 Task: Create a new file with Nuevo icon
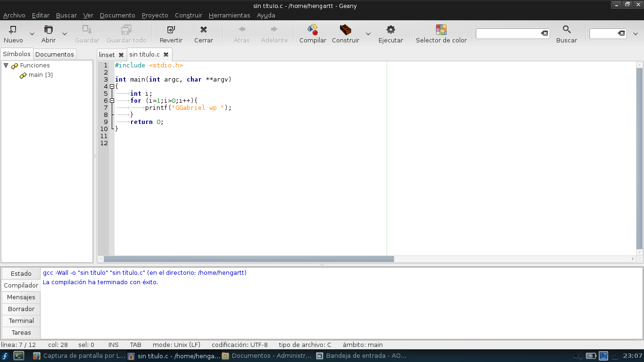click(13, 30)
